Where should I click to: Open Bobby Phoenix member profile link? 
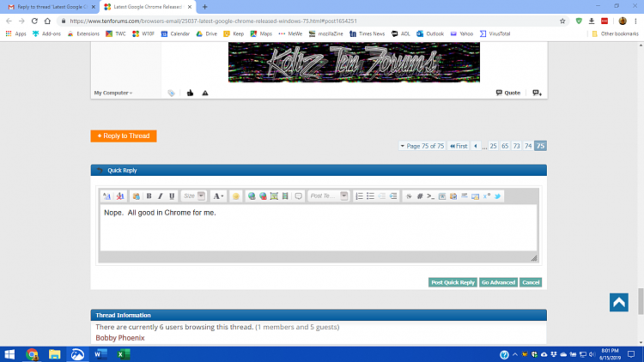click(x=120, y=338)
